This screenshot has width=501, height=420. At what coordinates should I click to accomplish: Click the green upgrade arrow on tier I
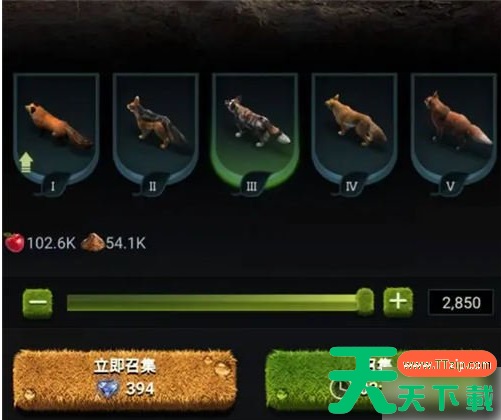click(x=26, y=163)
